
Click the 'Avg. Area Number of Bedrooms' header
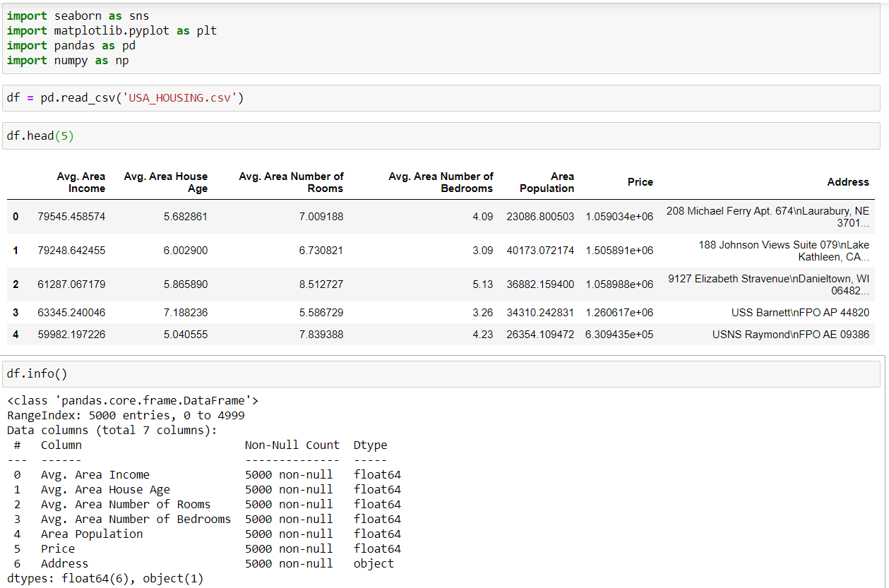pos(441,182)
